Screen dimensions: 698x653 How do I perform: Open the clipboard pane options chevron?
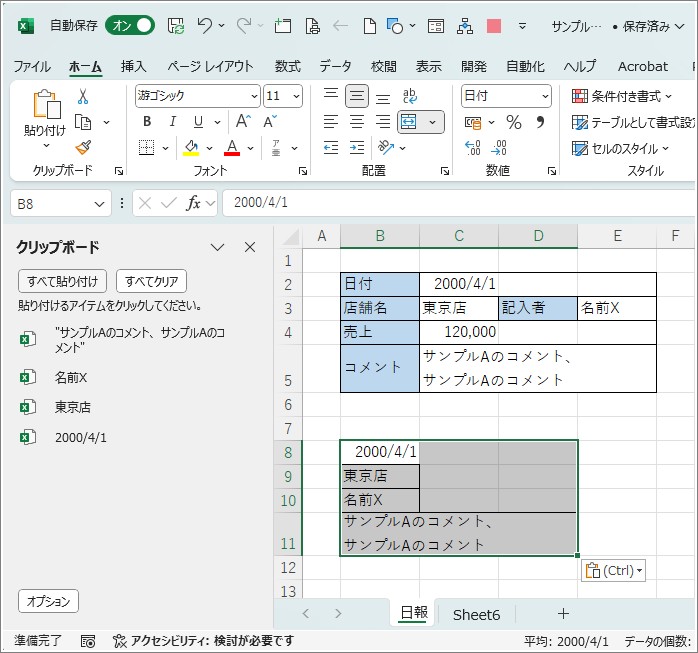click(217, 247)
